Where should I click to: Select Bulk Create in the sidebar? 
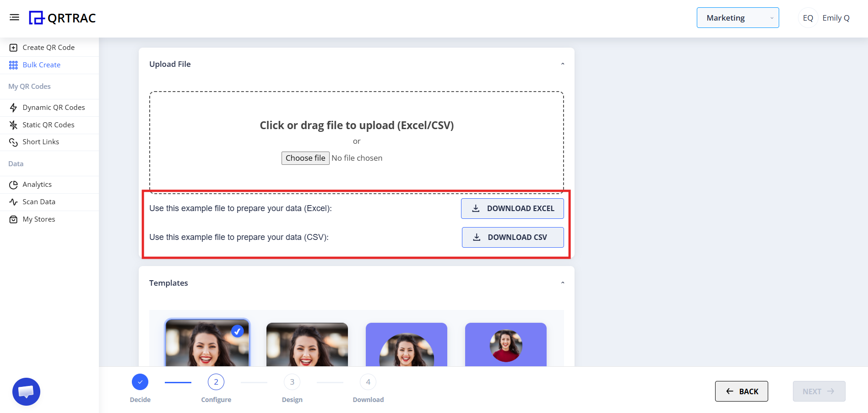point(41,65)
